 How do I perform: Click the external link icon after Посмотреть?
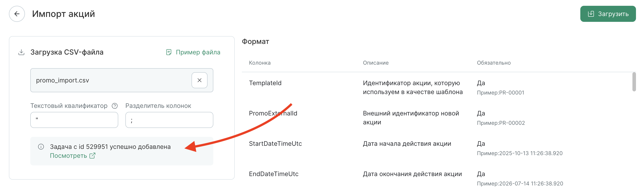(x=92, y=156)
